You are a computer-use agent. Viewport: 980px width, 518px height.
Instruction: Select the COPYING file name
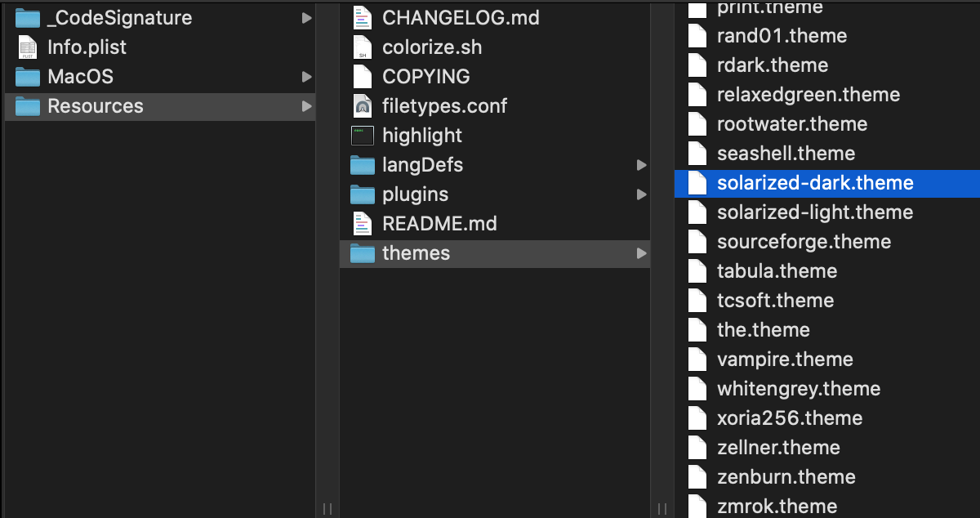pos(426,77)
